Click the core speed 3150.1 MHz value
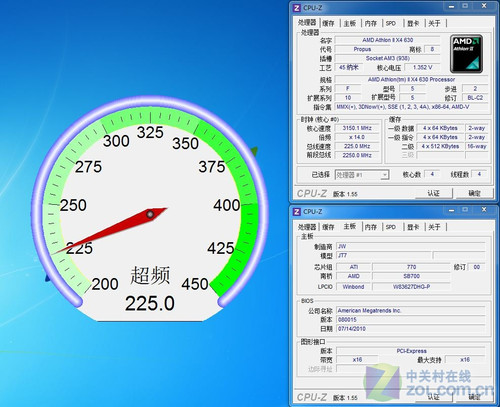Image resolution: width=500 pixels, height=407 pixels. (x=357, y=128)
